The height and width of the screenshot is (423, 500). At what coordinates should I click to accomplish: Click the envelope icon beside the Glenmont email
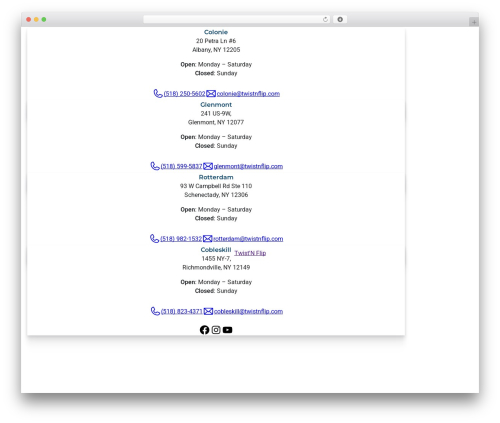(x=208, y=166)
